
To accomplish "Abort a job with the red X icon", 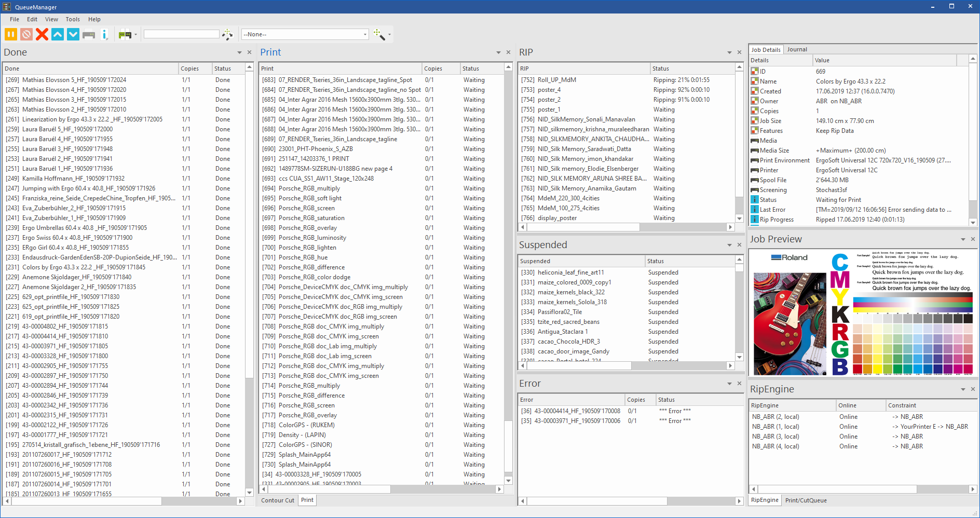I will 42,34.
